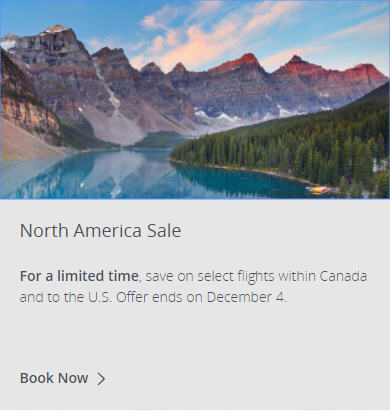The image size is (390, 411).
Task: Select the mountain lake promotional photo
Action: tap(195, 99)
